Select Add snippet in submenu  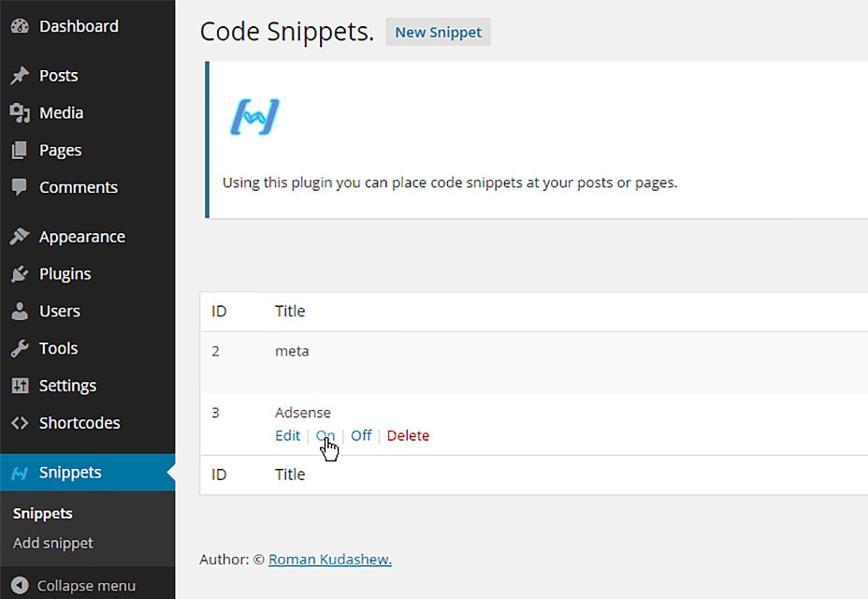(53, 543)
